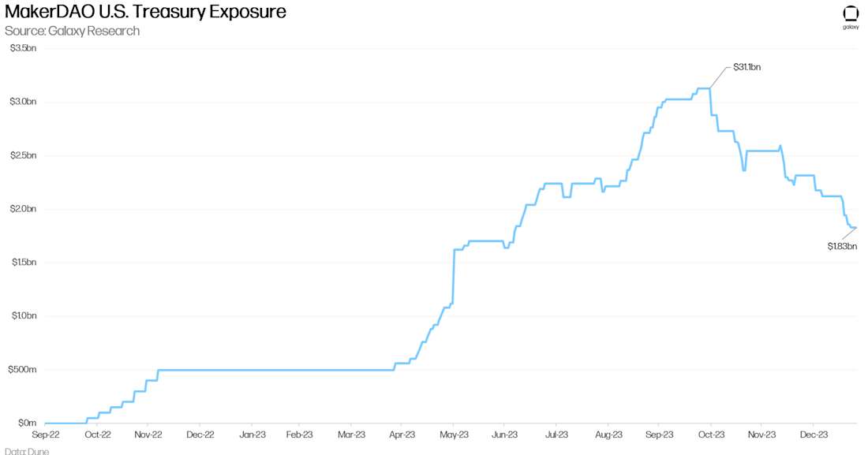Click the 'Dec-23' x-axis label
This screenshot has width=868, height=455.
coord(814,435)
